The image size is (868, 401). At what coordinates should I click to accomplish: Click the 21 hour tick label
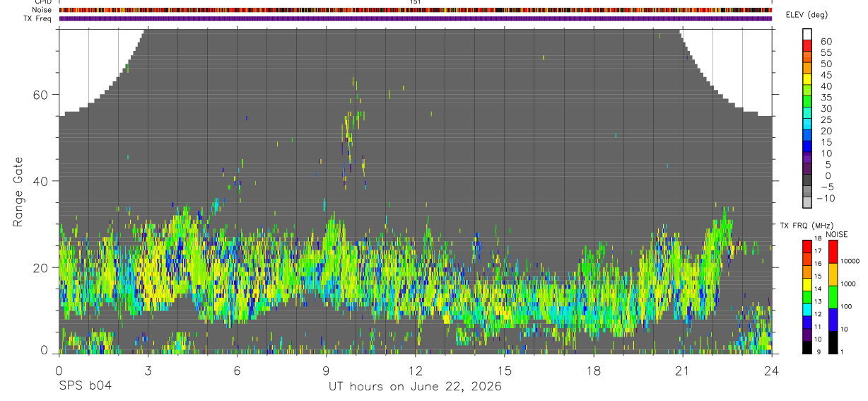click(683, 371)
